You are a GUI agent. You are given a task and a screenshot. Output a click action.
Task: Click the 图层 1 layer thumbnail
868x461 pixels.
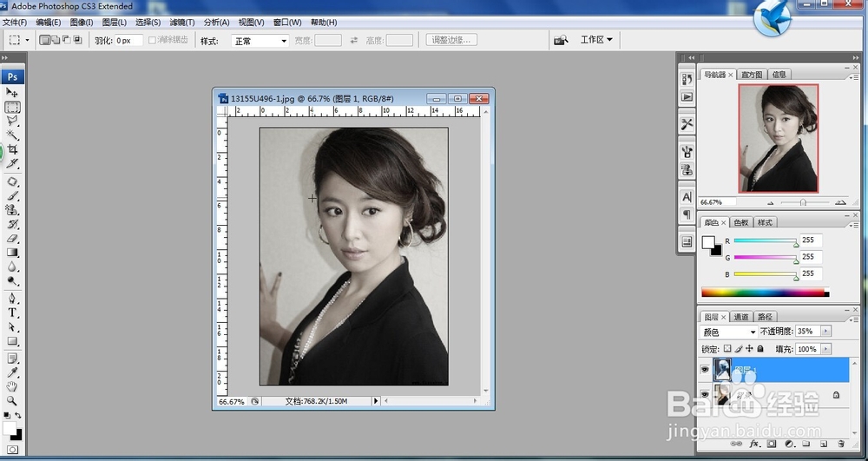click(722, 370)
